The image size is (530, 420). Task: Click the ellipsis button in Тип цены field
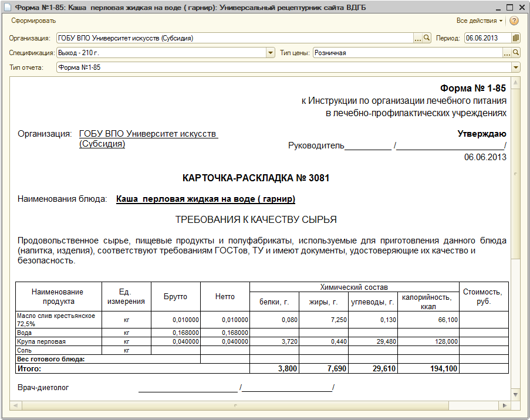tap(507, 53)
